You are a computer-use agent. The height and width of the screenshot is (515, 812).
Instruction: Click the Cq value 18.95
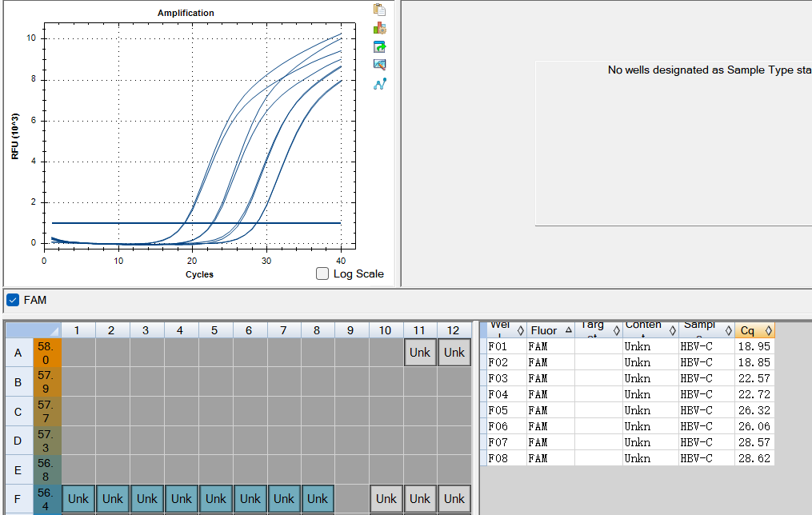click(754, 346)
